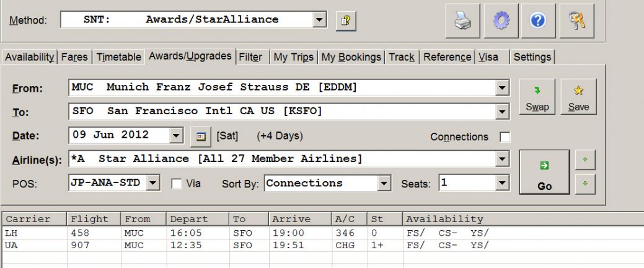644x268 pixels.
Task: Open the My Bookings tab
Action: click(351, 57)
